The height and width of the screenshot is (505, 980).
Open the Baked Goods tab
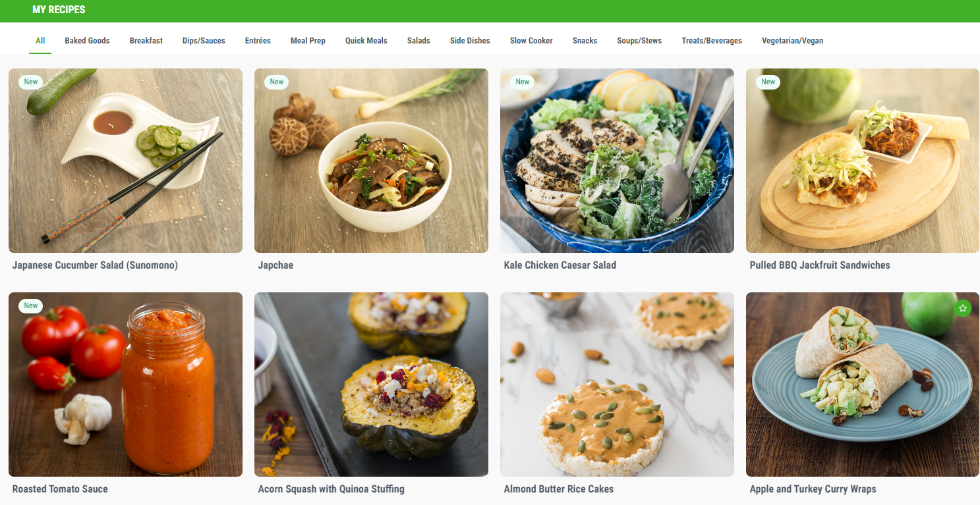(87, 41)
